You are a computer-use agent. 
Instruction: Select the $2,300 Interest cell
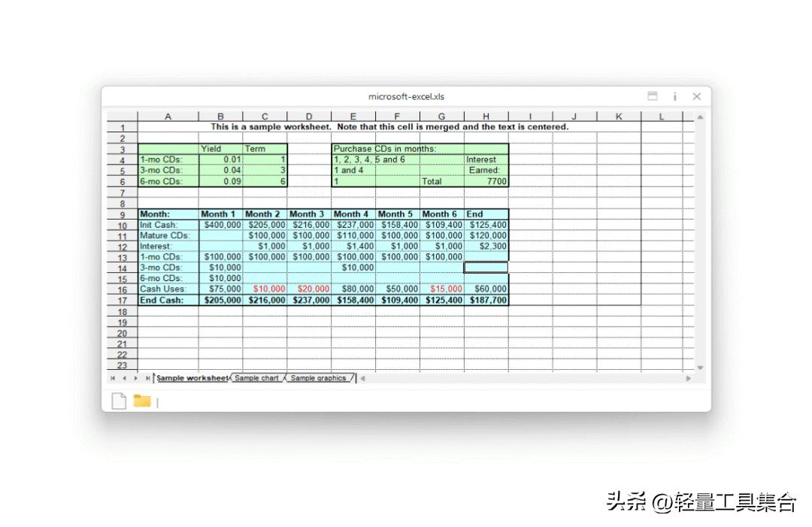click(x=486, y=247)
